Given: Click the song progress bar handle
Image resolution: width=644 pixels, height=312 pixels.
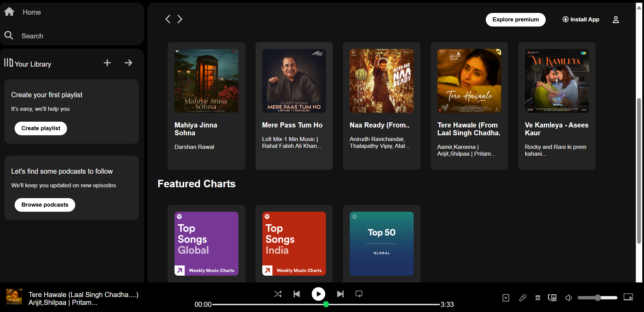Looking at the screenshot, I should pos(326,304).
